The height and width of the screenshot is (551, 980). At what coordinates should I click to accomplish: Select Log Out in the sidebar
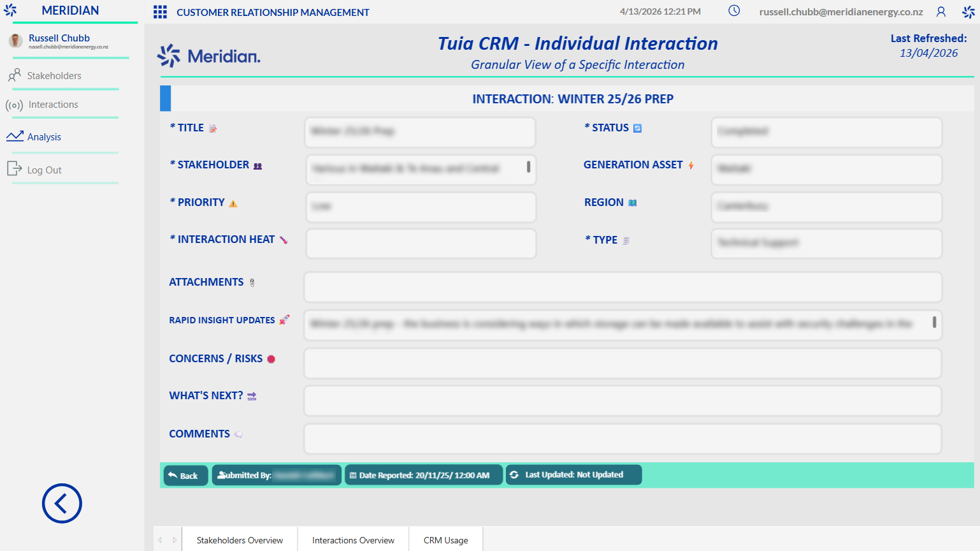pos(44,170)
